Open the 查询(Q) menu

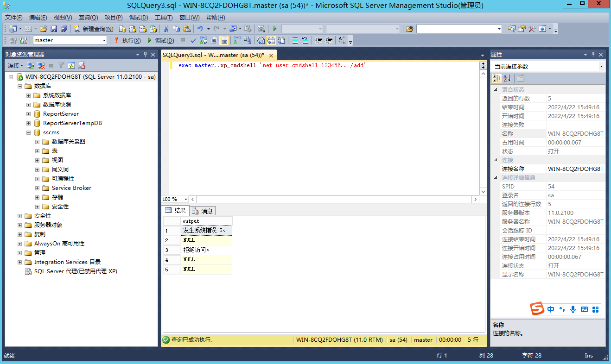click(x=88, y=18)
